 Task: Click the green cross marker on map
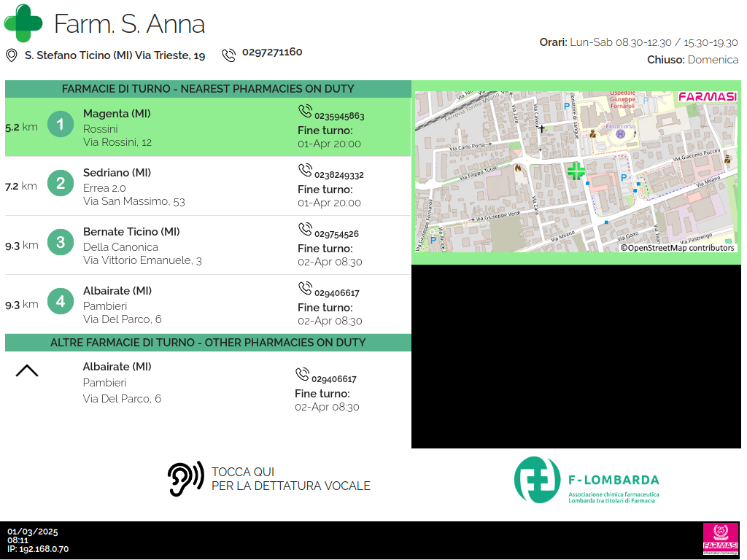(576, 171)
